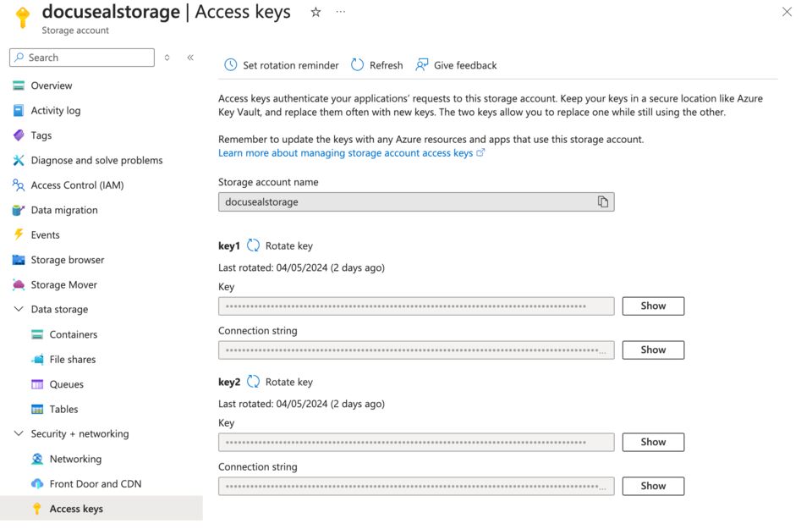Collapse the sidebar with double chevron
This screenshot has width=812, height=529.
(x=190, y=58)
